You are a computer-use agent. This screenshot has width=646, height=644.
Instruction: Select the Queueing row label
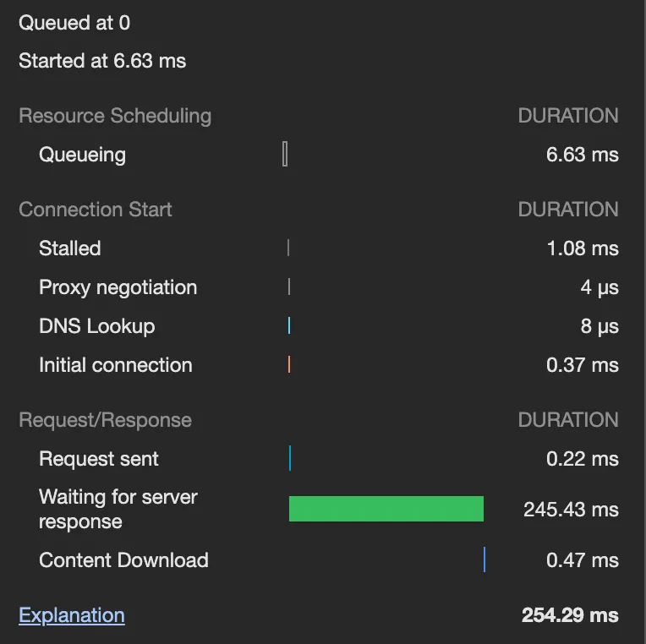82,155
